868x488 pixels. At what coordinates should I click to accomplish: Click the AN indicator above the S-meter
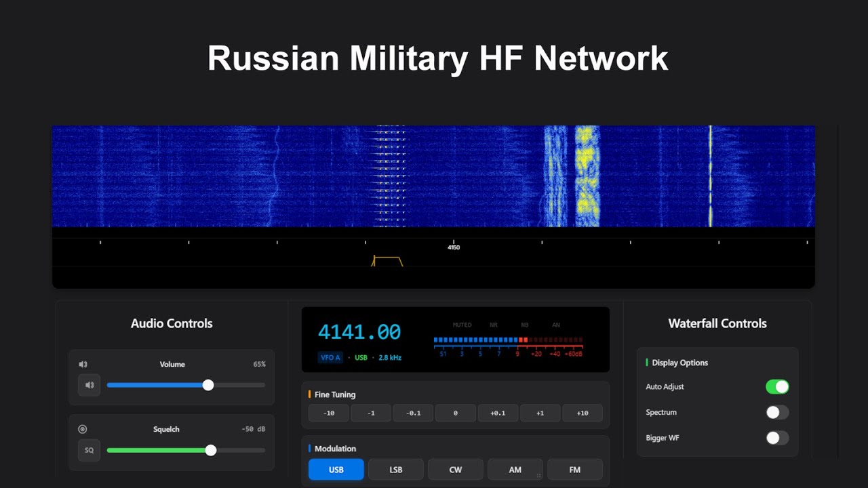click(x=556, y=325)
